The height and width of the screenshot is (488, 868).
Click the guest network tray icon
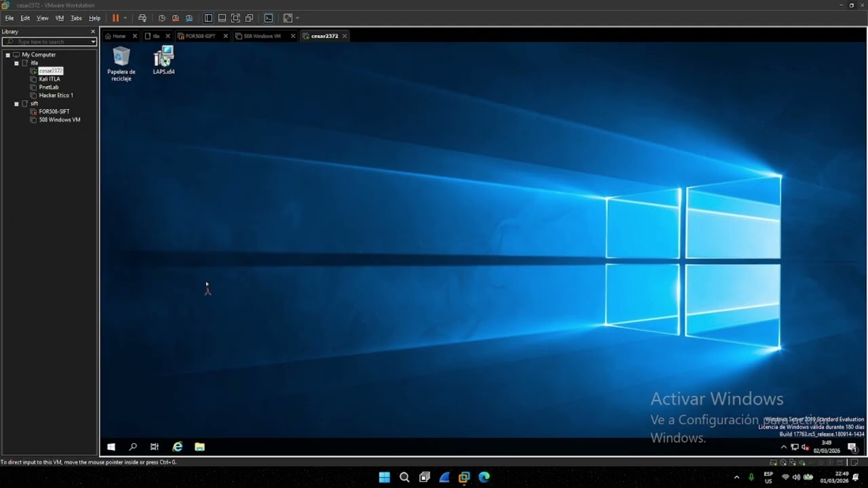tap(795, 447)
